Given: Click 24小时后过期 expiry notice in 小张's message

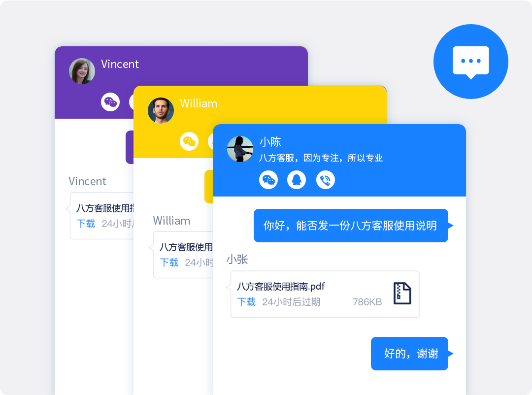Looking at the screenshot, I should (x=291, y=302).
